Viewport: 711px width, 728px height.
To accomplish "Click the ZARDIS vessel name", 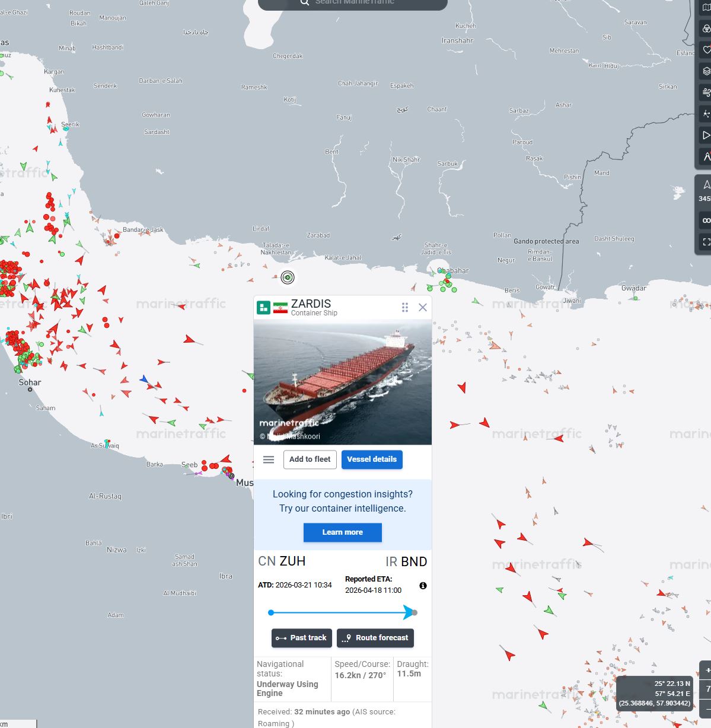I will point(311,304).
